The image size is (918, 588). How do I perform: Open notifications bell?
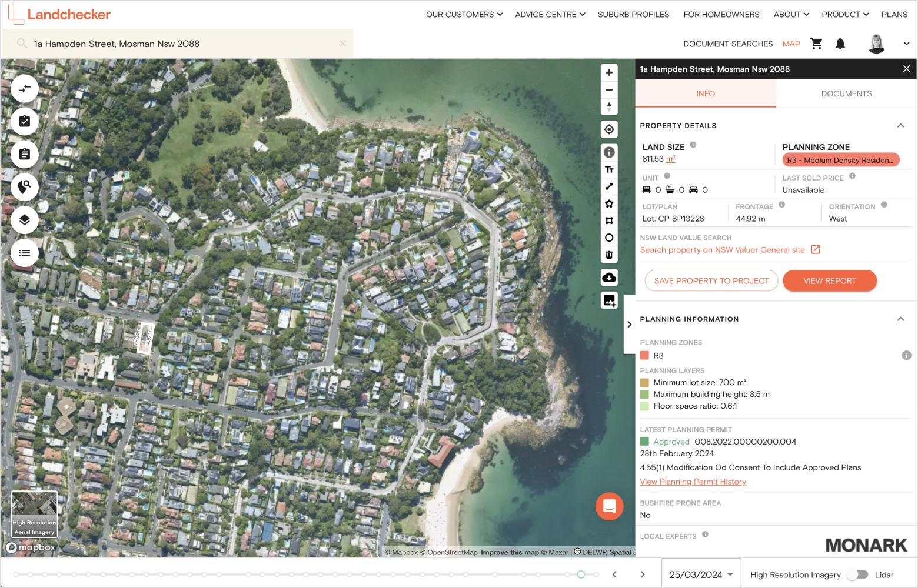(x=840, y=44)
